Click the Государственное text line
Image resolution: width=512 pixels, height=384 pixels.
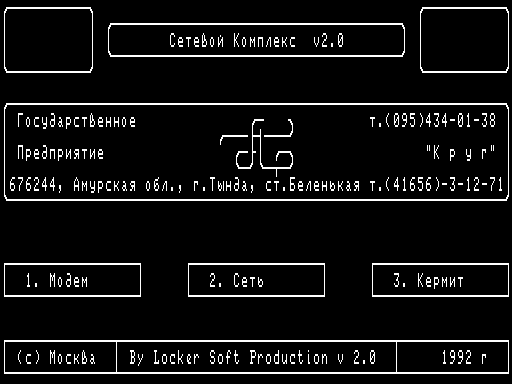click(76, 121)
